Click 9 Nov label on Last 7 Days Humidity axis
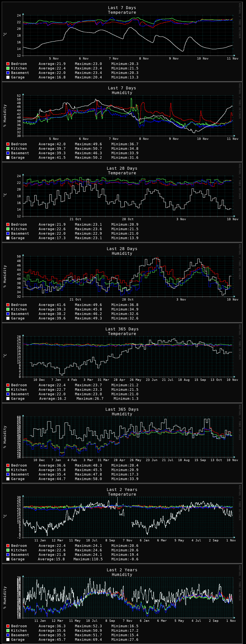Viewport: 246px width, 644px height. coord(174,139)
